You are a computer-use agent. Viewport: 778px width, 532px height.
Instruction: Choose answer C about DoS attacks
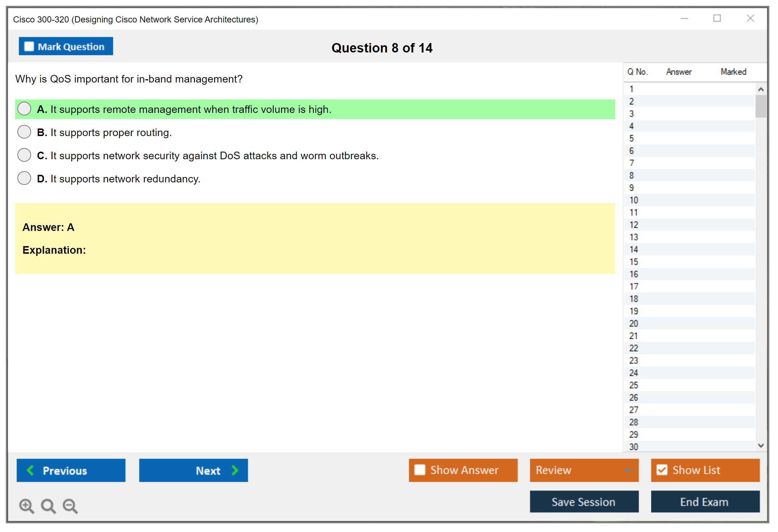tap(24, 155)
